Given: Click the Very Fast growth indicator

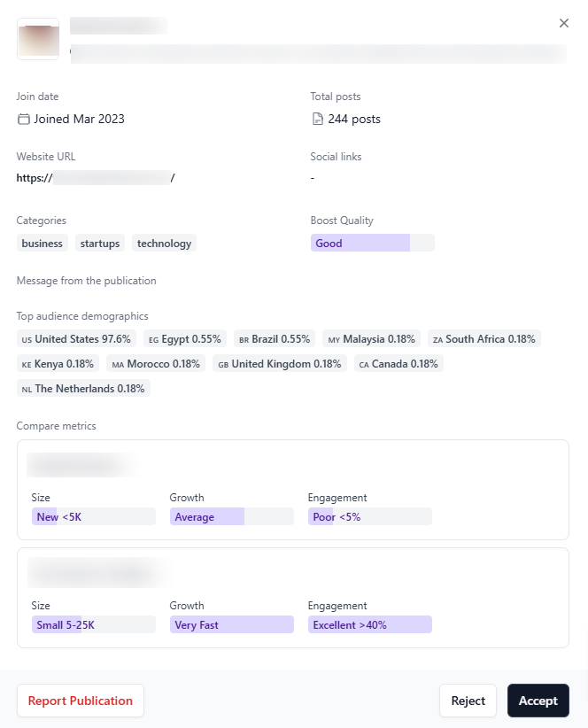Looking at the screenshot, I should coord(231,624).
